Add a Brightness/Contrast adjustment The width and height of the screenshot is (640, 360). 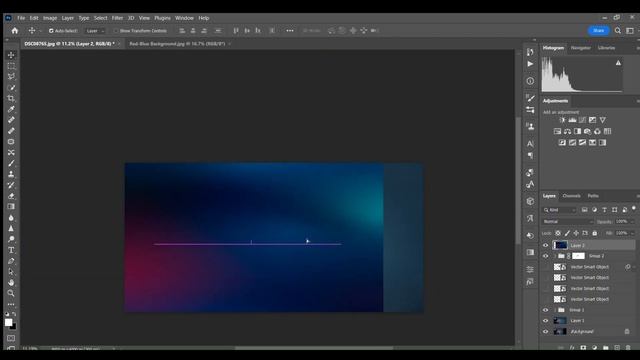(x=562, y=120)
